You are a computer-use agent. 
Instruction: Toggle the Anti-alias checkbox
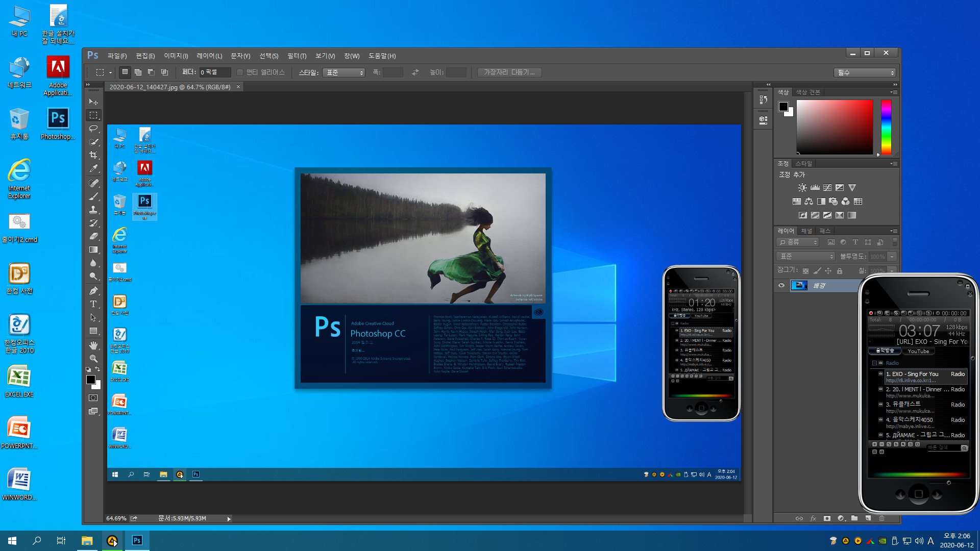pyautogui.click(x=240, y=72)
